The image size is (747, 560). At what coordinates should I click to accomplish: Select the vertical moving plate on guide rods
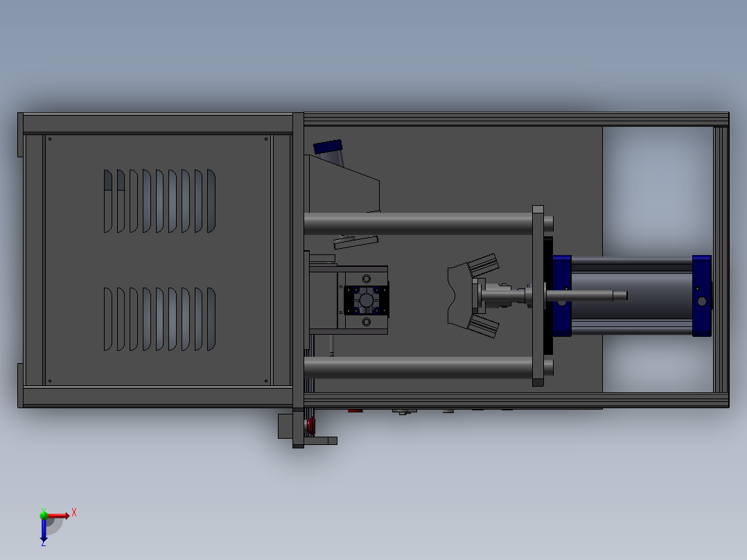pos(538,296)
